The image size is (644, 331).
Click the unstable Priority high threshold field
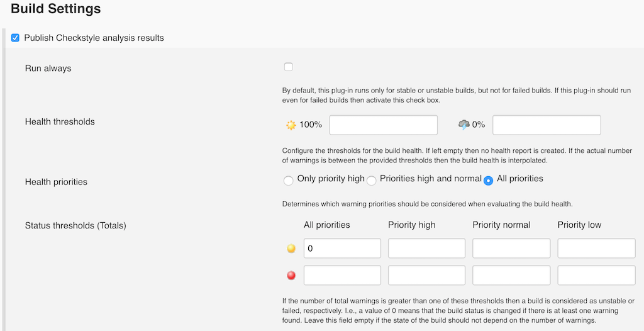point(426,248)
